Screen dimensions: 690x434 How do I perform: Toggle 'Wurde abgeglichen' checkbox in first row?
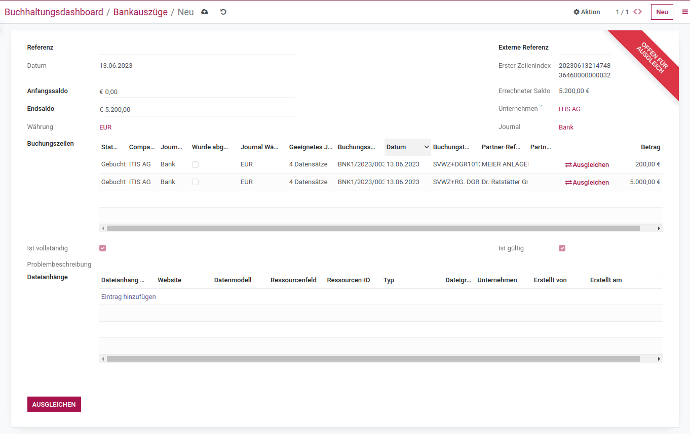coord(195,163)
